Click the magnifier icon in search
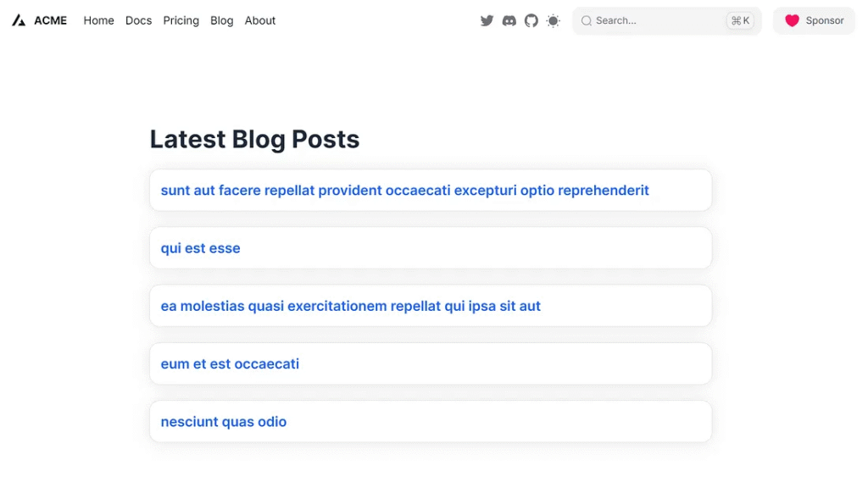The image size is (868, 482). pos(586,20)
